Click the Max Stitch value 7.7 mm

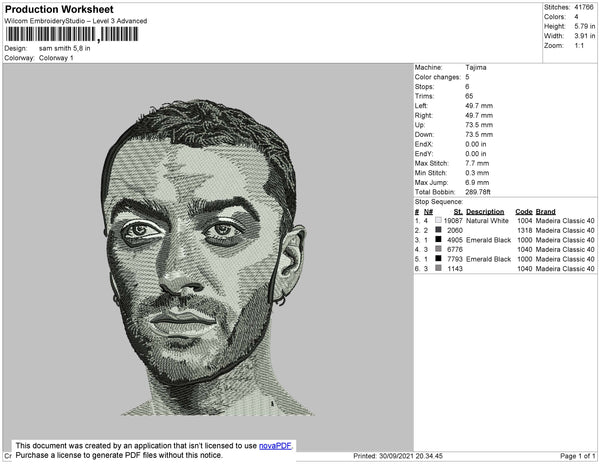pyautogui.click(x=477, y=163)
